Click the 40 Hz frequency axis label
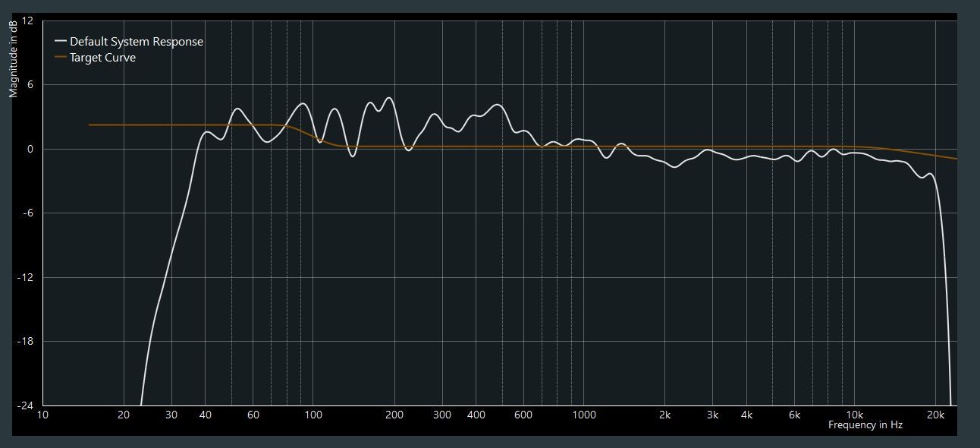980x448 pixels. click(206, 415)
